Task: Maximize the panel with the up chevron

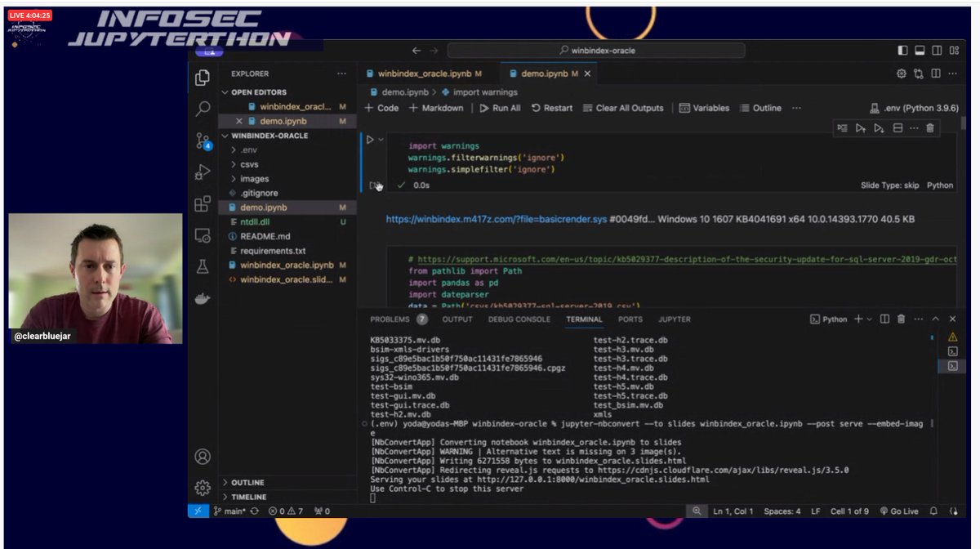Action: tap(936, 319)
